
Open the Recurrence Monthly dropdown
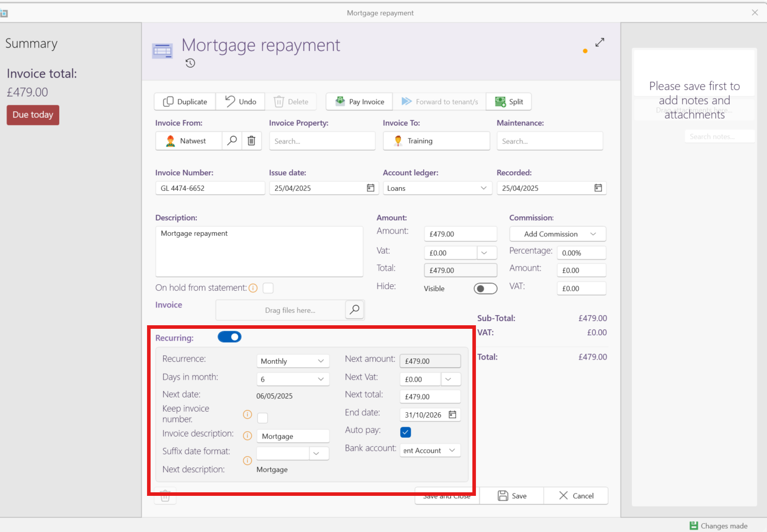(293, 361)
